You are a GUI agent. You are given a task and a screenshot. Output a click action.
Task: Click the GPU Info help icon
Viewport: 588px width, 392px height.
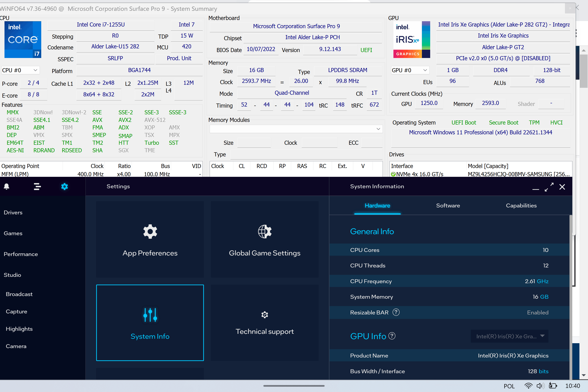(392, 336)
